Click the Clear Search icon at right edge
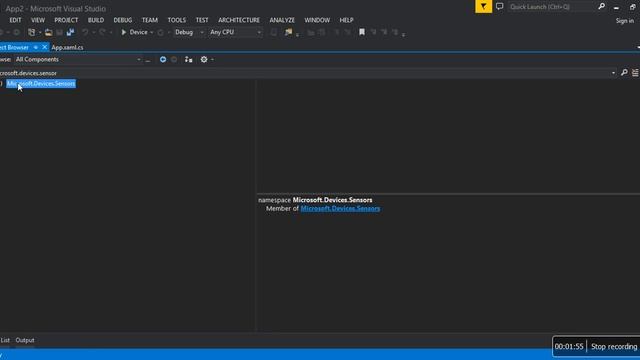Screen dimensions: 640x360 tap(635, 73)
